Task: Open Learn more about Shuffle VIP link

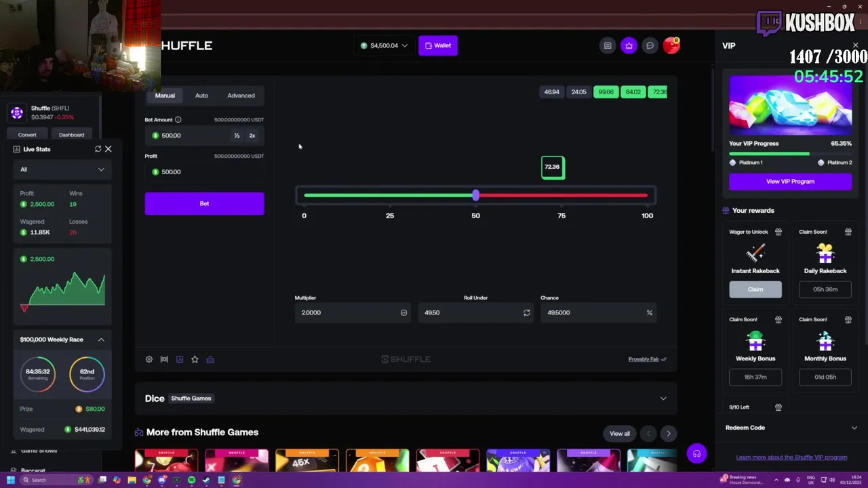Action: click(791, 457)
